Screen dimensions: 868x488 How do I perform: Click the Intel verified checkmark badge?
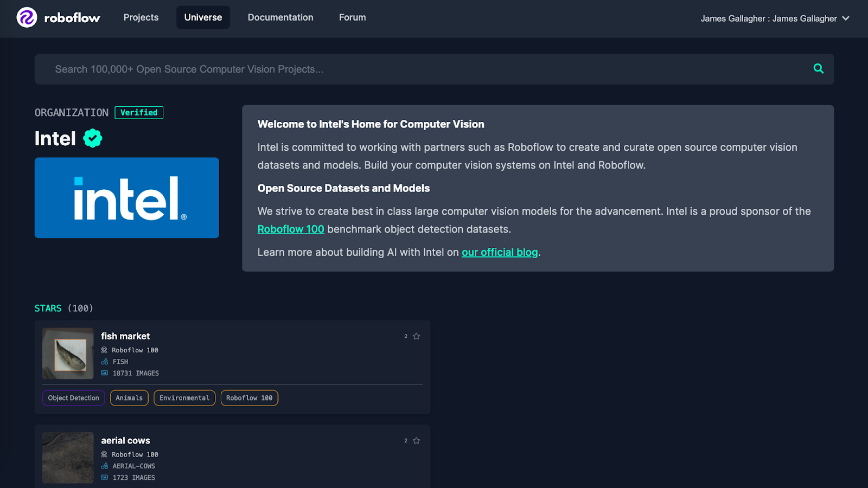click(x=93, y=138)
